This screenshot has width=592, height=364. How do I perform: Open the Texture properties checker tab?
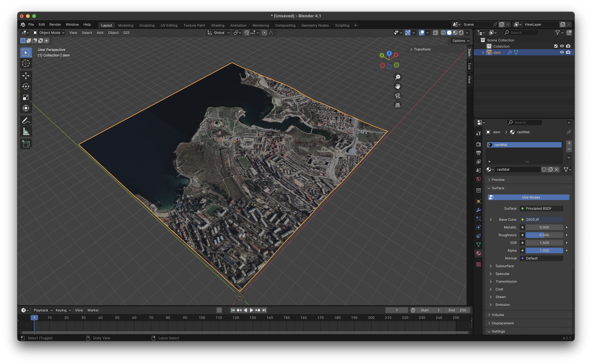pyautogui.click(x=479, y=264)
